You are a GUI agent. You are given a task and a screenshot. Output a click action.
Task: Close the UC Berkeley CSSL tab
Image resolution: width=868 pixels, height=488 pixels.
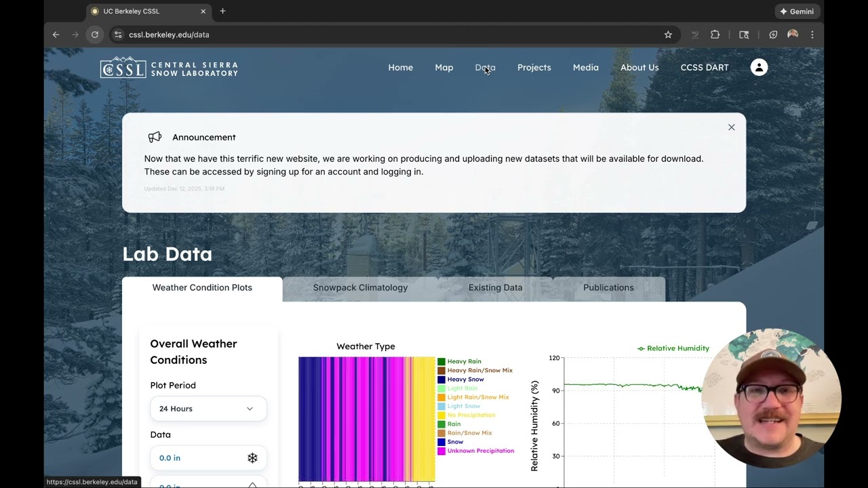point(203,12)
